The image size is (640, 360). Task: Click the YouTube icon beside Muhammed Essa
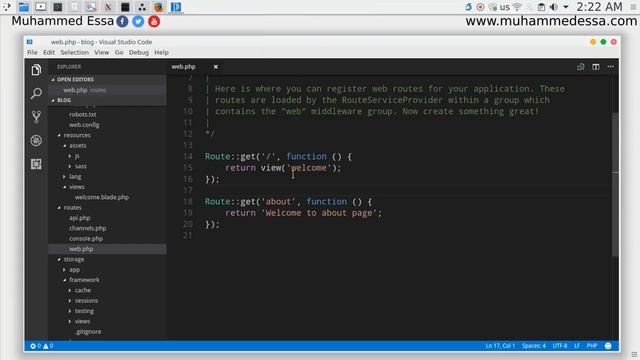pyautogui.click(x=154, y=21)
